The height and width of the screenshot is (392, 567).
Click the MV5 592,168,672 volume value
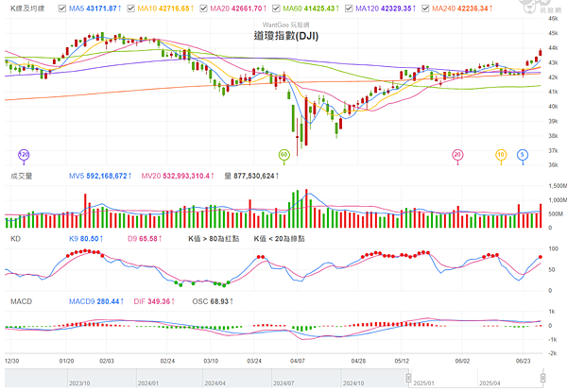(x=100, y=176)
